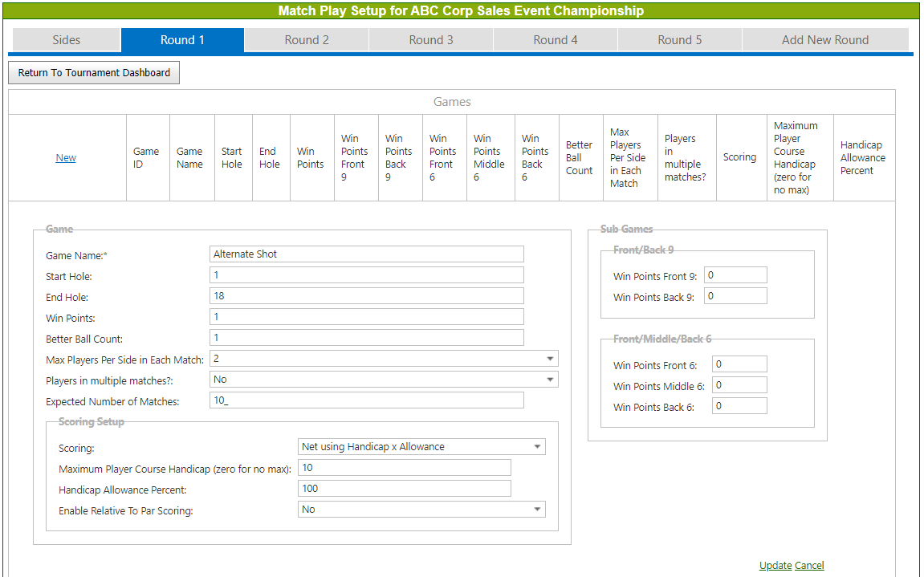The height and width of the screenshot is (577, 924).
Task: Click the Handicap Allowance Percent field
Action: point(404,489)
